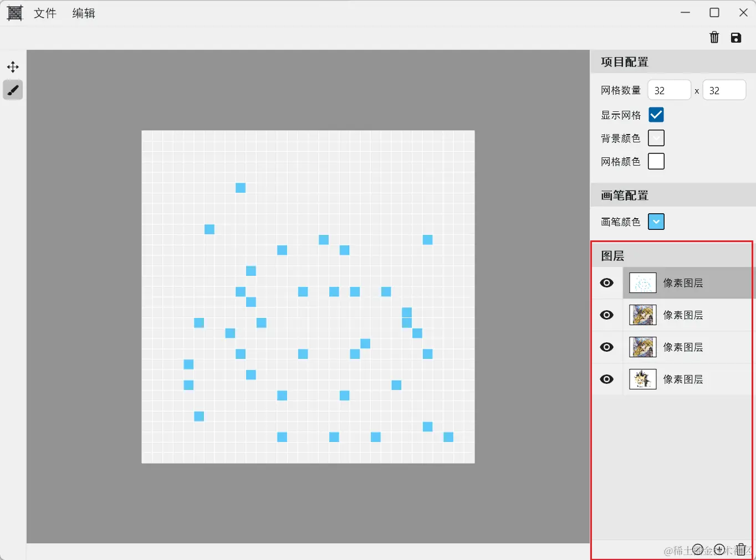Hide the bottom 像素图层 layer
The image size is (756, 560).
click(x=607, y=379)
